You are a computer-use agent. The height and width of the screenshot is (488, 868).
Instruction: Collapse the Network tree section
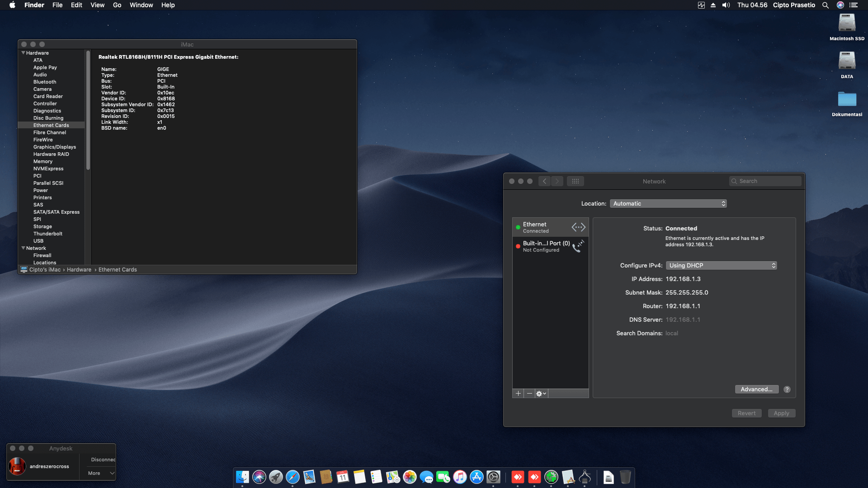[23, 248]
